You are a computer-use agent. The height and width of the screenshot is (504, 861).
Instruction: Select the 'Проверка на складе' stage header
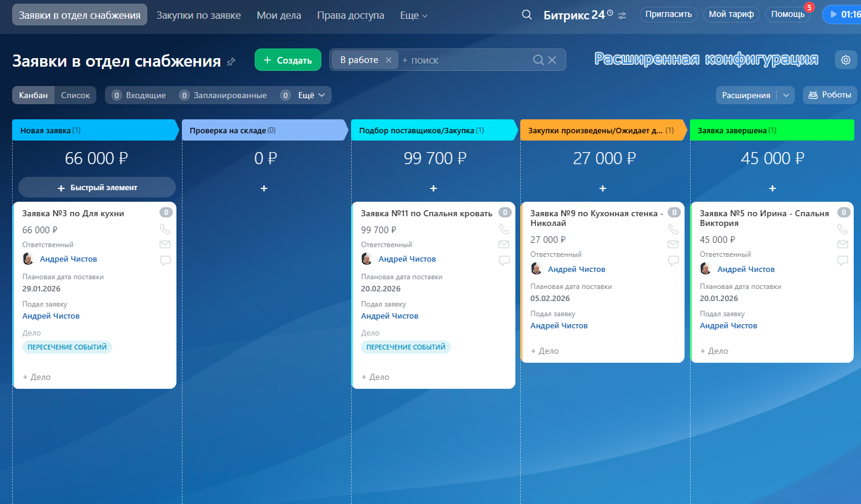[264, 130]
